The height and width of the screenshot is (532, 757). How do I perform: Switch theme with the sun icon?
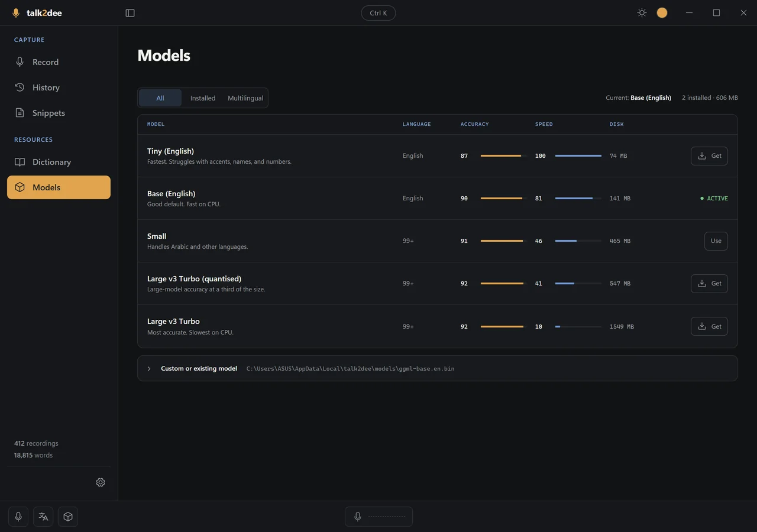coord(642,13)
